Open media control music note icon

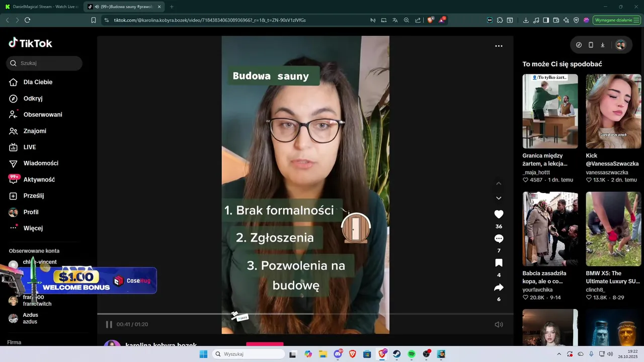click(536, 20)
